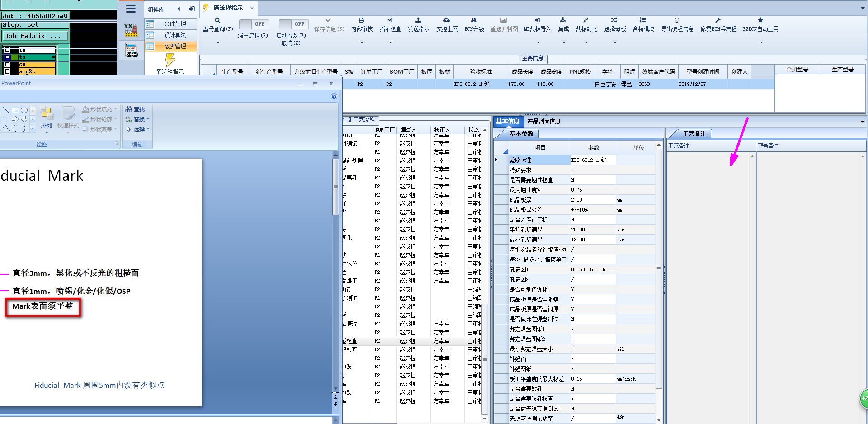Open the 绘图 group dialog launcher

pos(117,144)
